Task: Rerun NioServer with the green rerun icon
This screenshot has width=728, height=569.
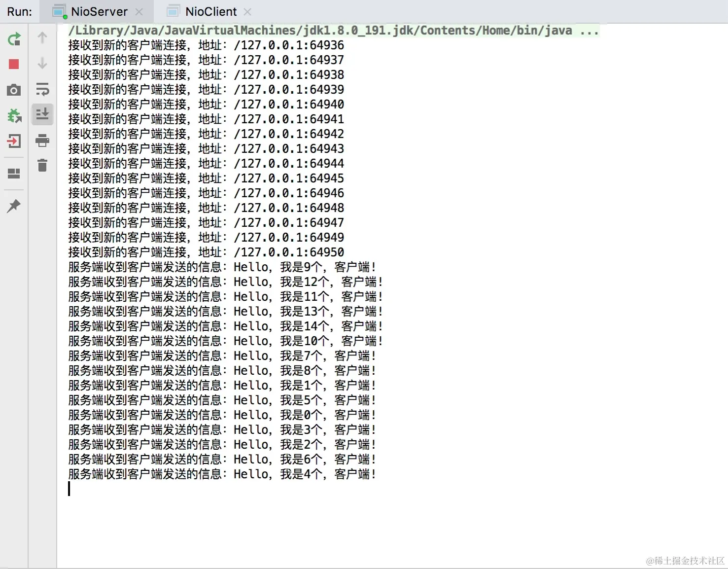Action: 14,38
